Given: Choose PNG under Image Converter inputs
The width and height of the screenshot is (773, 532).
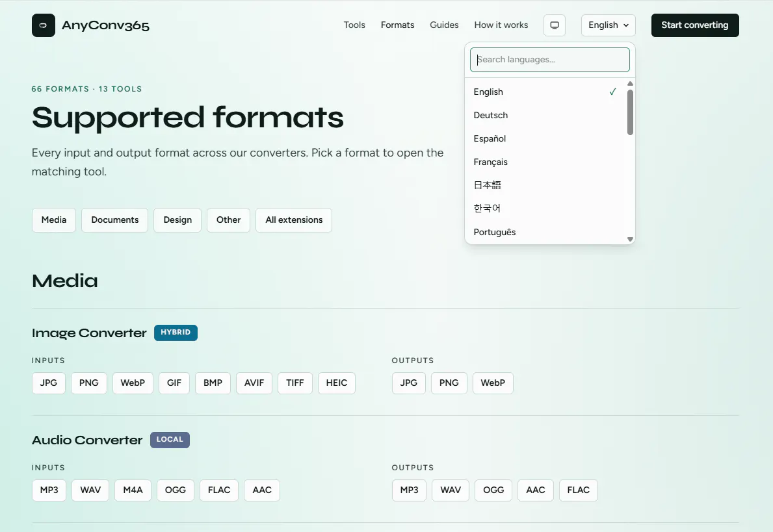Looking at the screenshot, I should (x=88, y=383).
